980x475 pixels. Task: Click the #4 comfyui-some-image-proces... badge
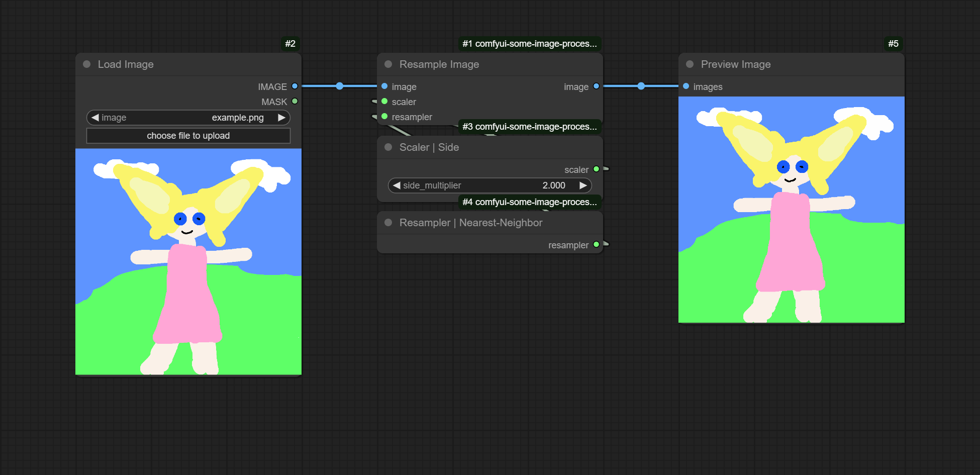[x=530, y=202]
